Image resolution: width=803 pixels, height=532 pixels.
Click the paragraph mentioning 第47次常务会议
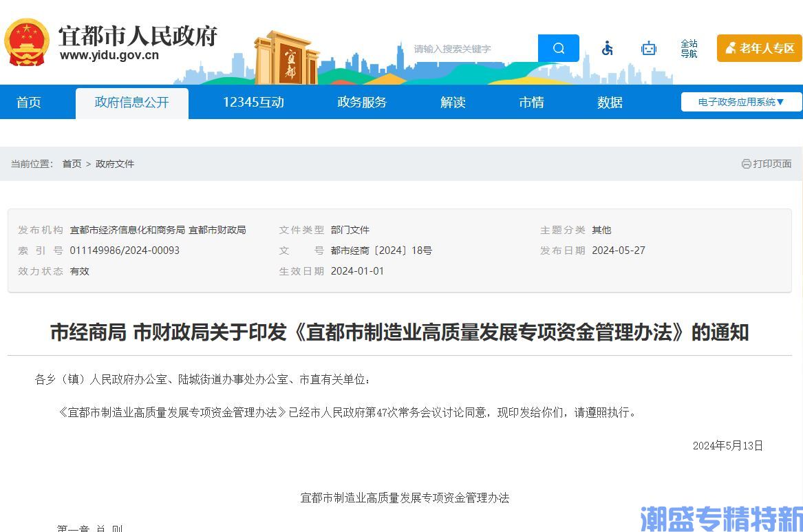click(348, 412)
